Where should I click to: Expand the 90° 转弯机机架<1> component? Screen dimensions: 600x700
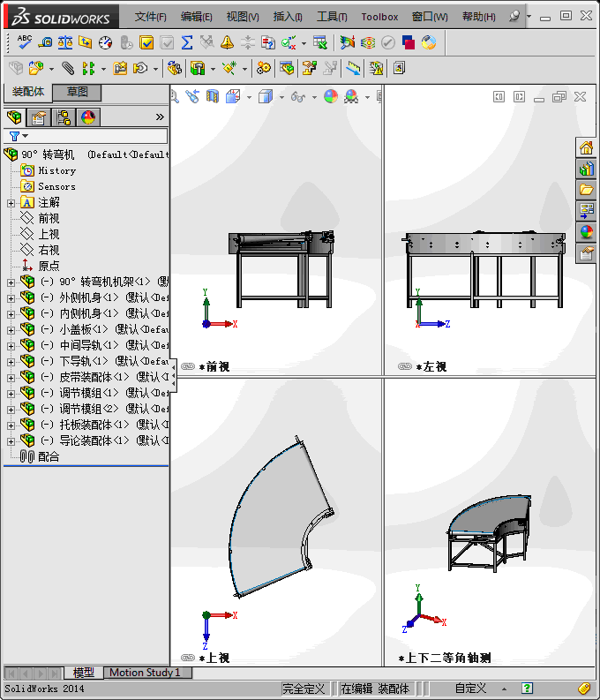click(11, 282)
